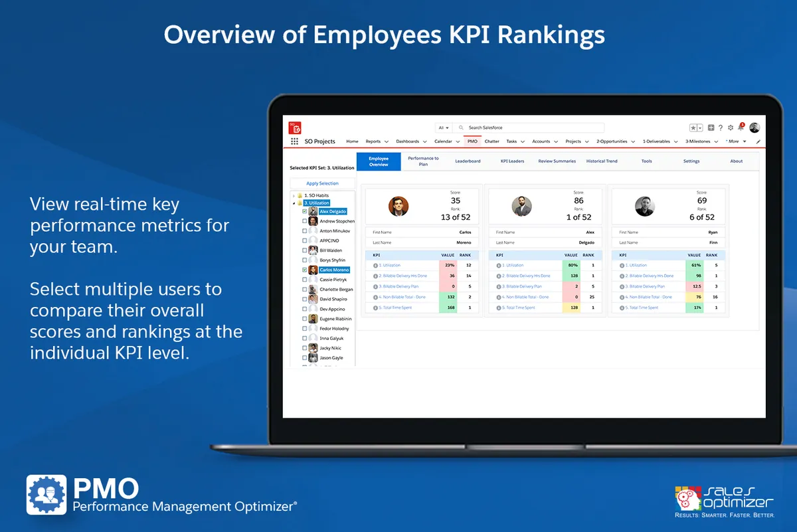Check the Inna Galyuk checkbox
Screen dimensions: 797x532
305,338
